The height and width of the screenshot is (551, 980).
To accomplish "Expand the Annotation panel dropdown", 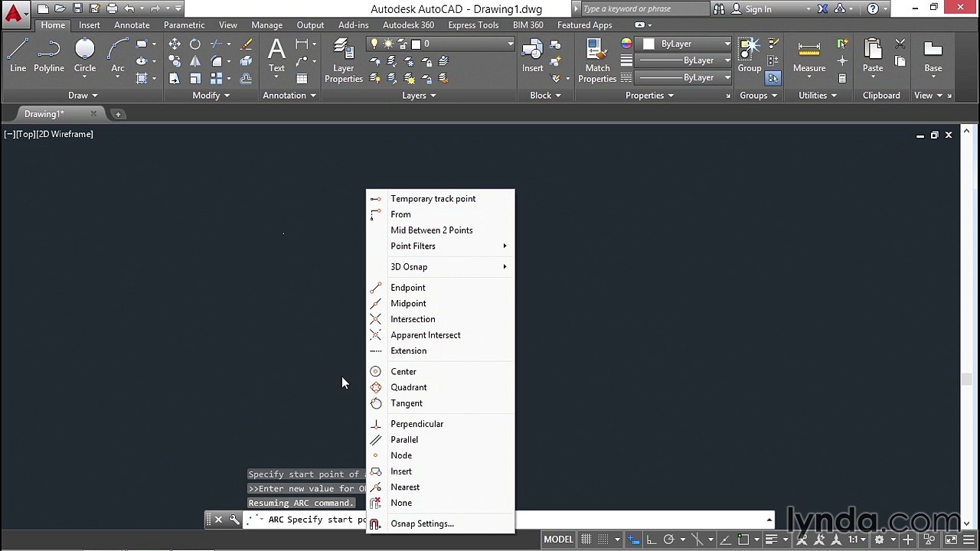I will click(x=289, y=96).
